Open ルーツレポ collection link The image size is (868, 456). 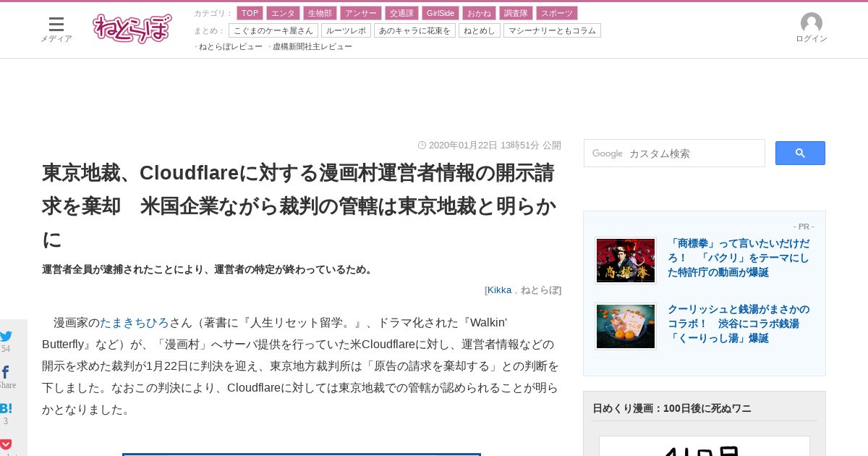click(x=346, y=30)
